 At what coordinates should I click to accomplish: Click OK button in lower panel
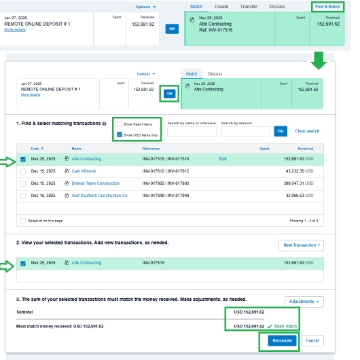tap(170, 94)
